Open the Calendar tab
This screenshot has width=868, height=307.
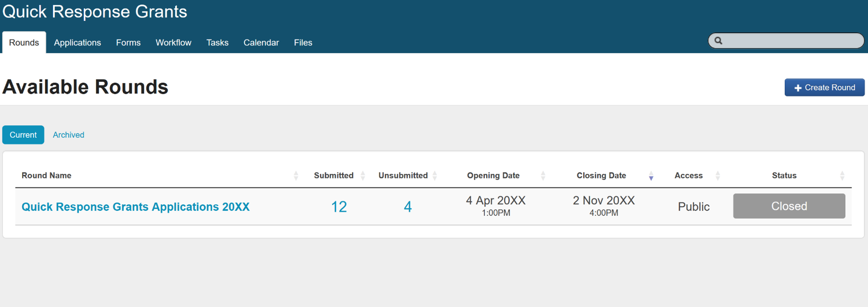click(261, 43)
